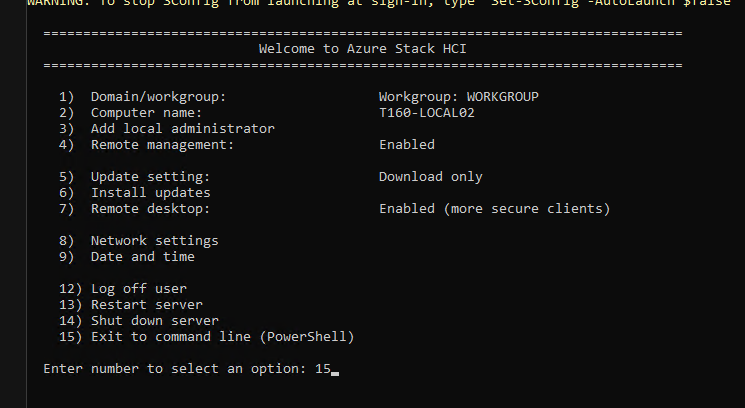This screenshot has height=408, width=745.
Task: Select the Shut down server entry
Action: pyautogui.click(x=154, y=321)
